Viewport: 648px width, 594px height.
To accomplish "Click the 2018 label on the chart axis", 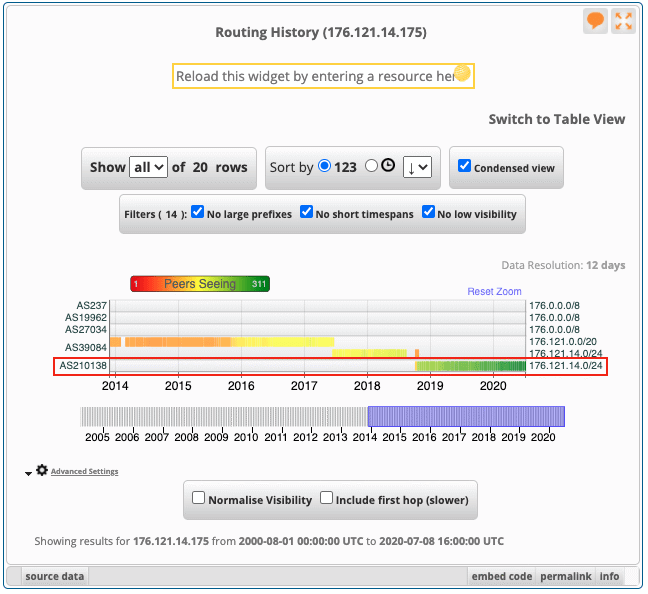I will (367, 386).
